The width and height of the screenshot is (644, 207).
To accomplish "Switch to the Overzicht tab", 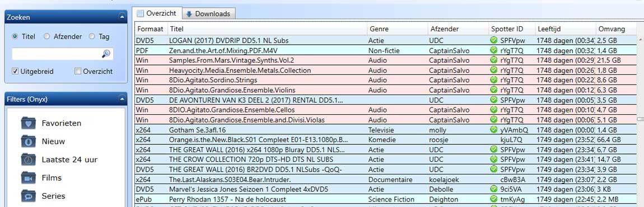I will pos(157,13).
